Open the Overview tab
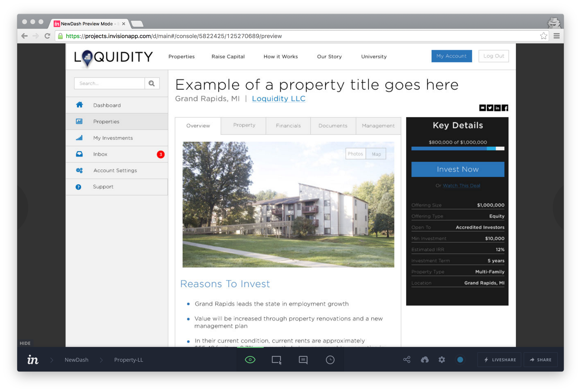 click(x=198, y=126)
